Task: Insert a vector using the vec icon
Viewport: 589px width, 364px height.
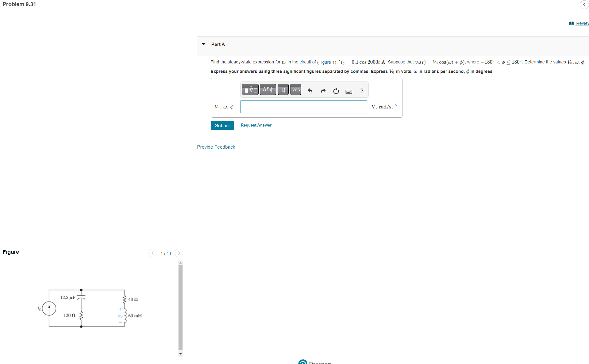Action: [295, 89]
